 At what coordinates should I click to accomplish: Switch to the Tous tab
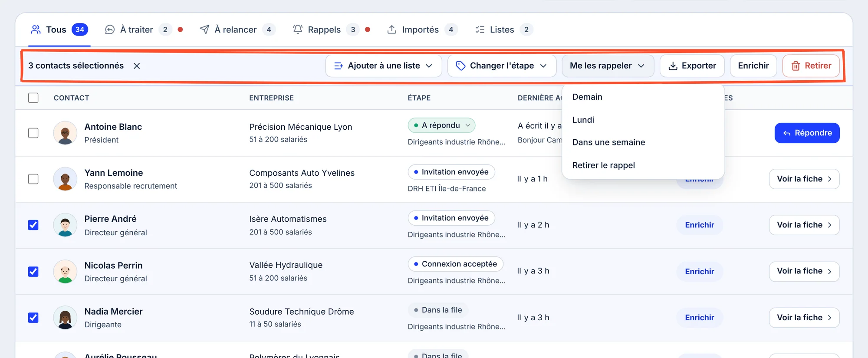[x=59, y=30]
